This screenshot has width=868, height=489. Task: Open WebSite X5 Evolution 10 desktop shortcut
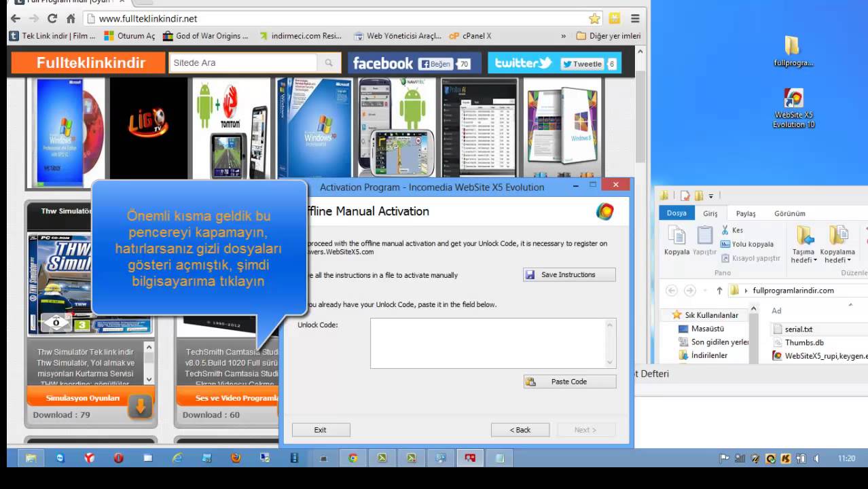tap(793, 109)
